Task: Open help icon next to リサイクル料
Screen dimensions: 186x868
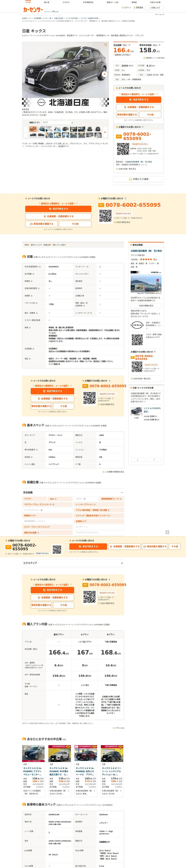Action: click(x=37, y=303)
